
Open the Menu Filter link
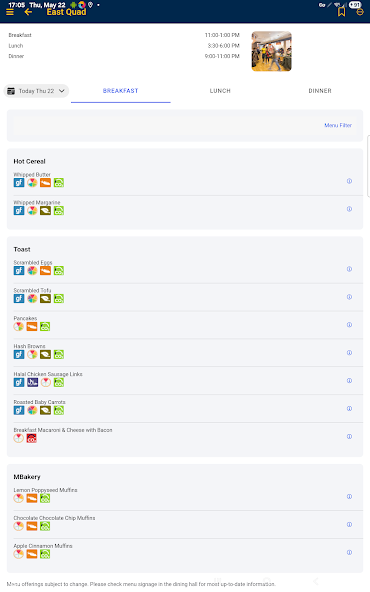(x=338, y=125)
